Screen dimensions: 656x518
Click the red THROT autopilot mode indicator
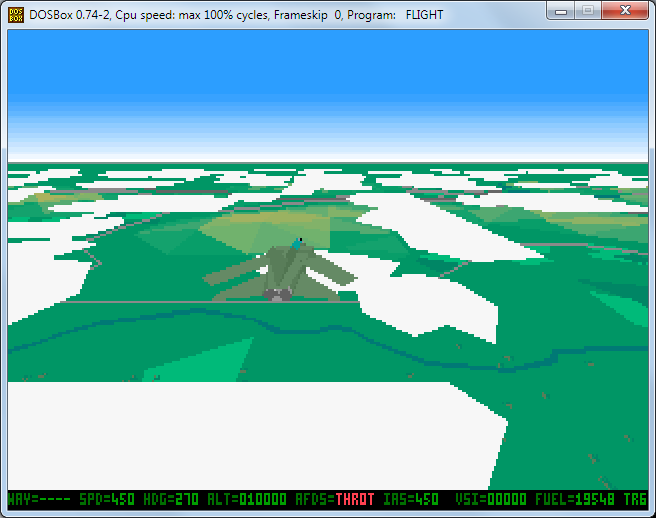355,499
